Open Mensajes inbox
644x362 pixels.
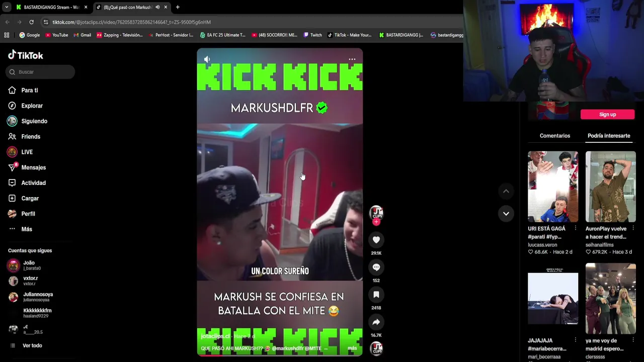click(x=27, y=167)
